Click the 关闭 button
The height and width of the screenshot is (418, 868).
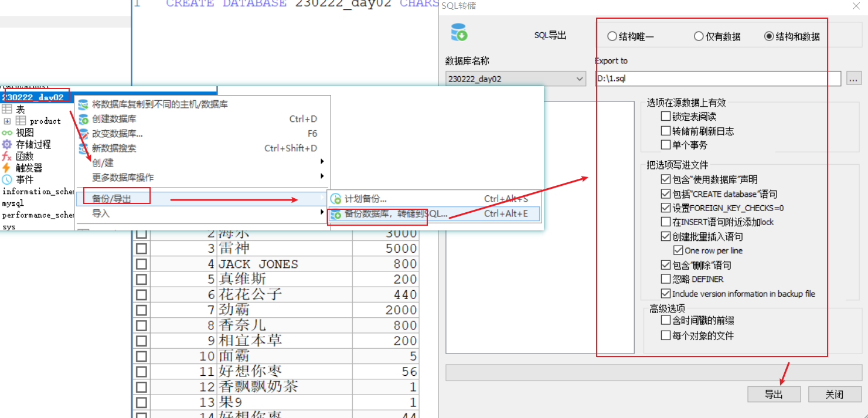click(835, 395)
